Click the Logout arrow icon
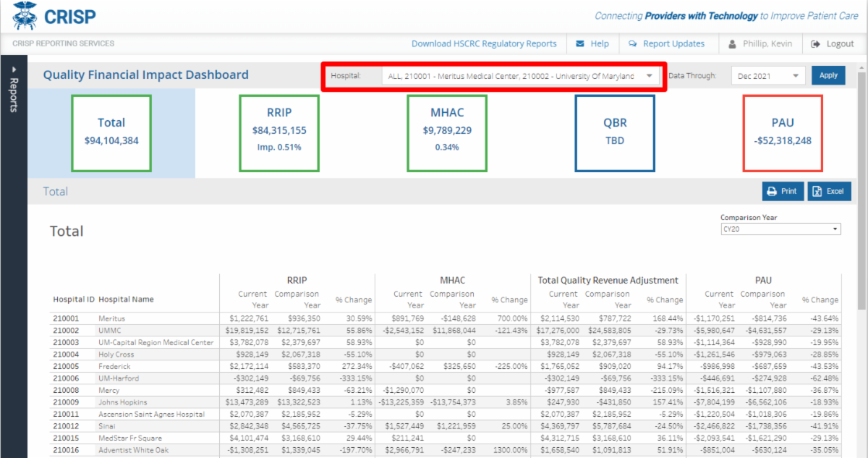 tap(816, 43)
